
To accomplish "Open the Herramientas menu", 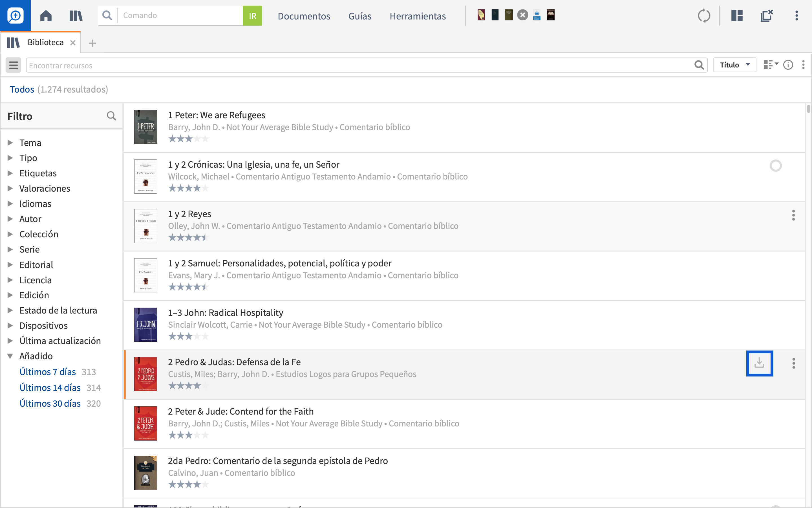I will pos(417,16).
